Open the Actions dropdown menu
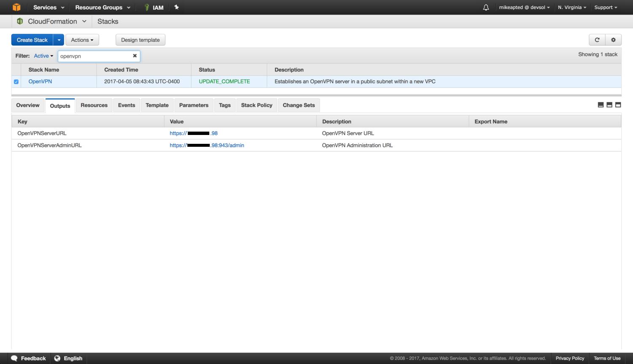 82,40
